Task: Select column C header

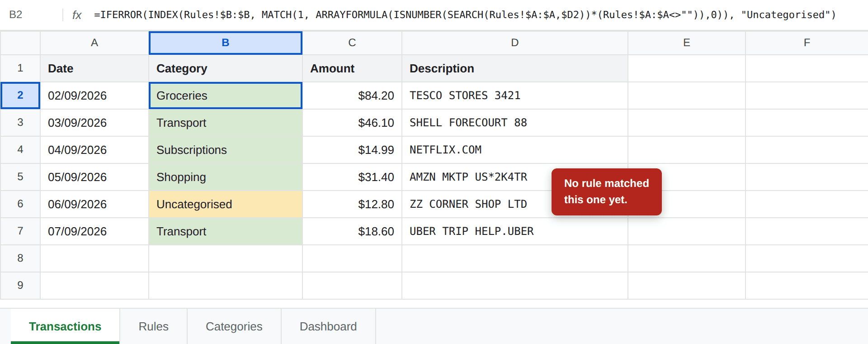Action: [x=352, y=43]
